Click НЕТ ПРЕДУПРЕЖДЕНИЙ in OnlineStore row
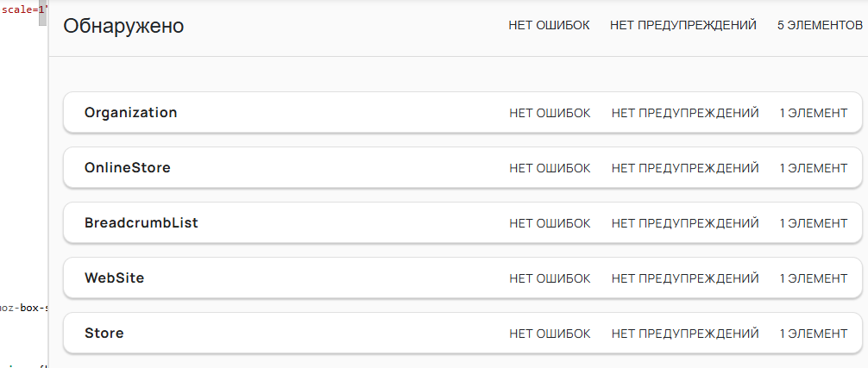 click(x=685, y=169)
